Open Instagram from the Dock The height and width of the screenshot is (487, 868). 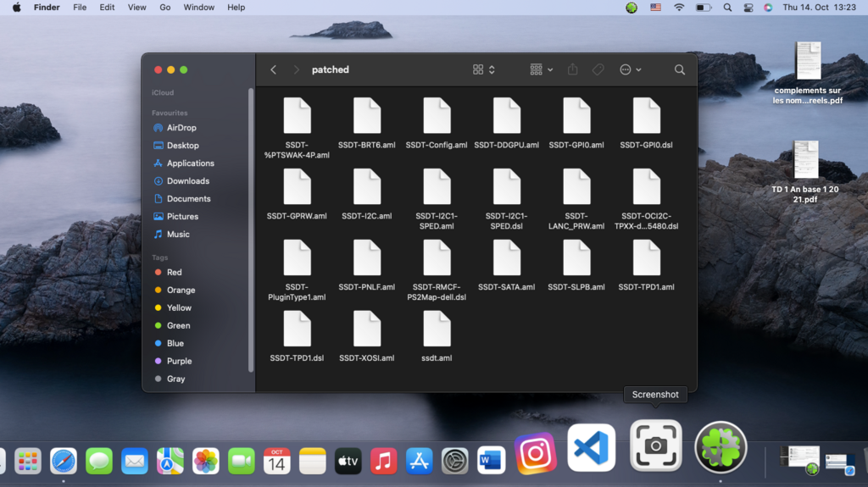(x=536, y=453)
